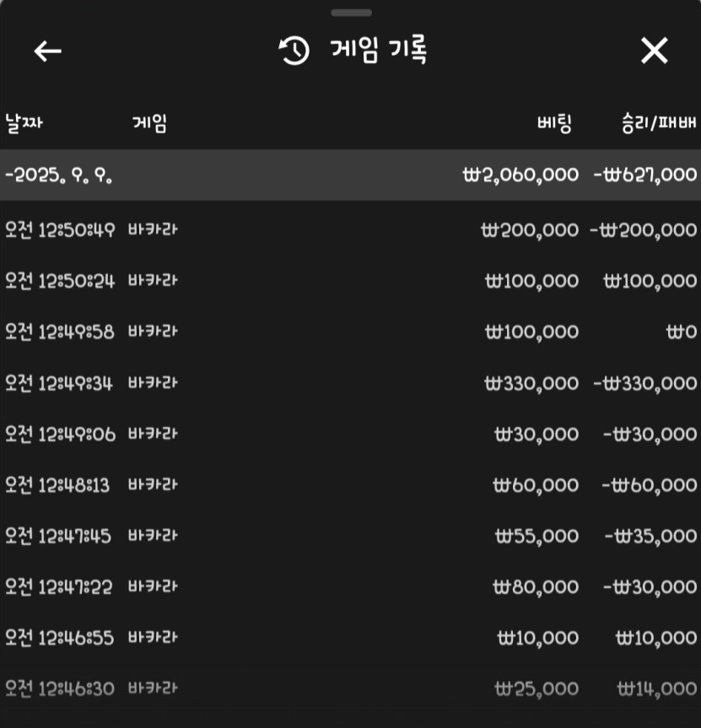The height and width of the screenshot is (728, 701).
Task: Select the 날짜 column header
Action: [24, 123]
